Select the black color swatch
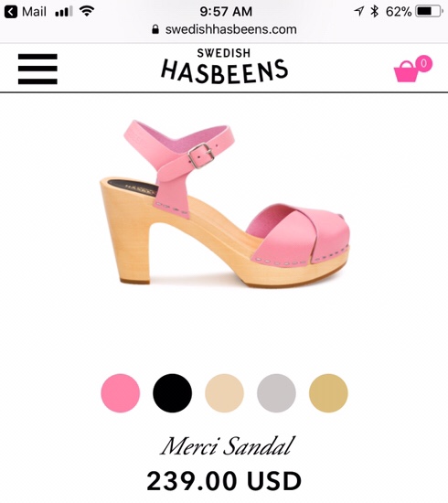 point(172,393)
